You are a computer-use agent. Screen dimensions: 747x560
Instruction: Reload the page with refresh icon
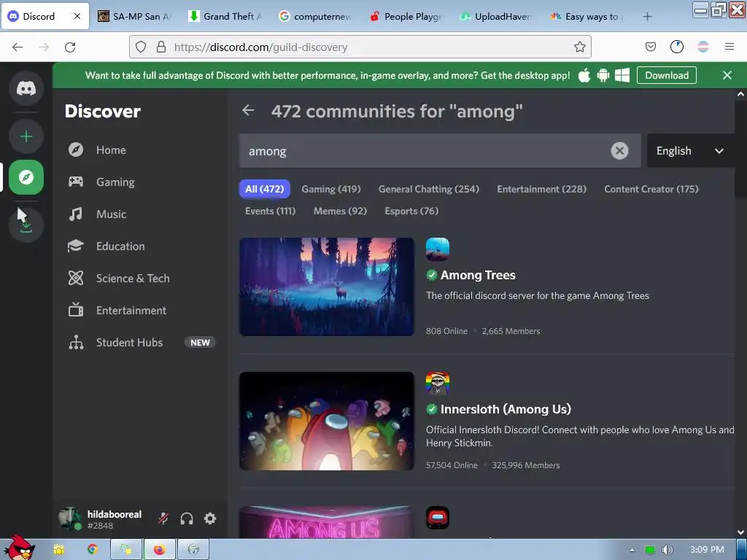[x=70, y=47]
